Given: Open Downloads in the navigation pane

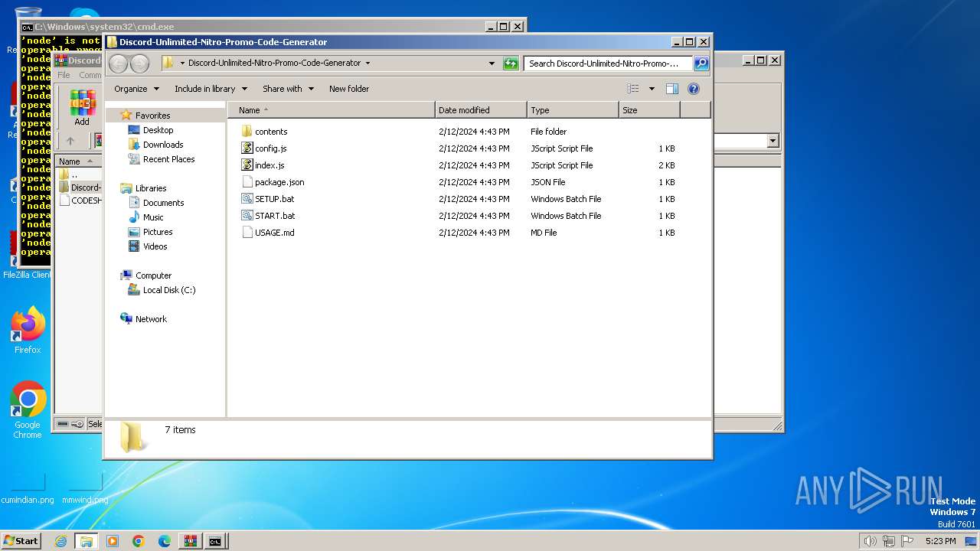Looking at the screenshot, I should 163,145.
